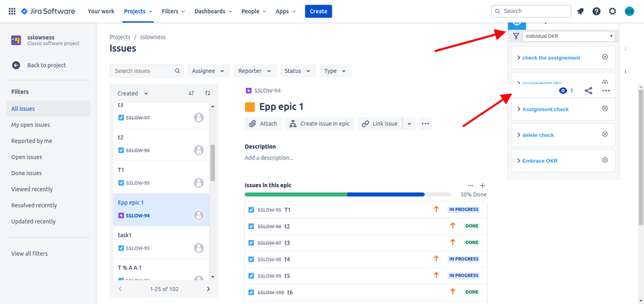The height and width of the screenshot is (304, 644).
Task: Click the checkbox icon for SSLOW-95 row
Action: click(x=252, y=210)
